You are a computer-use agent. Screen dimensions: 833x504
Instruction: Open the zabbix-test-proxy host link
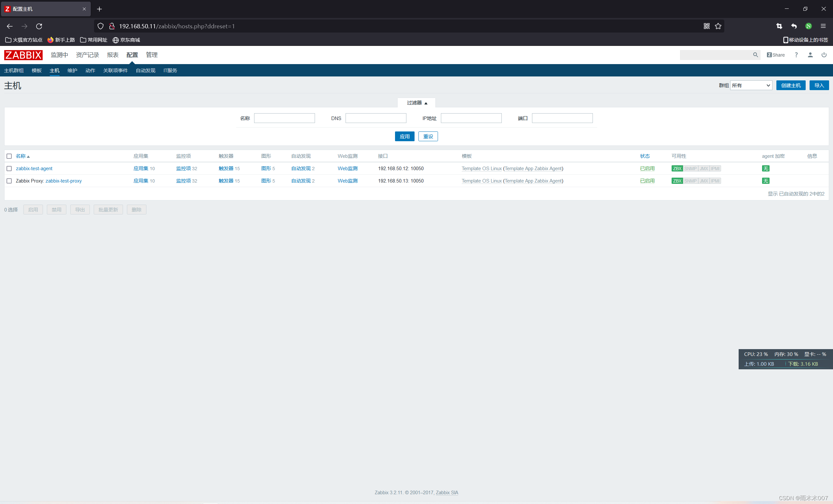pos(63,181)
